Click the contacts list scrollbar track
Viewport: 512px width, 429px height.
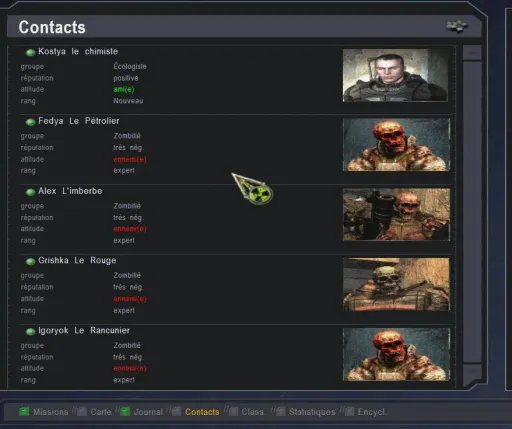click(x=472, y=212)
